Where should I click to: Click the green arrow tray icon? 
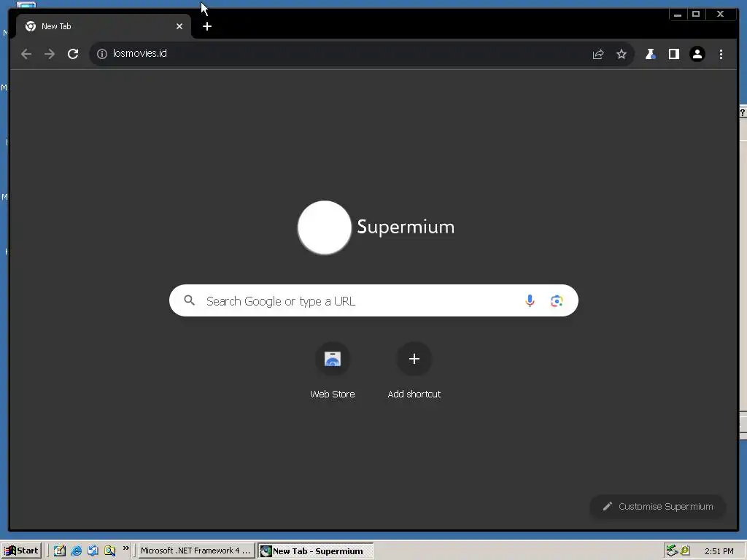coord(671,551)
